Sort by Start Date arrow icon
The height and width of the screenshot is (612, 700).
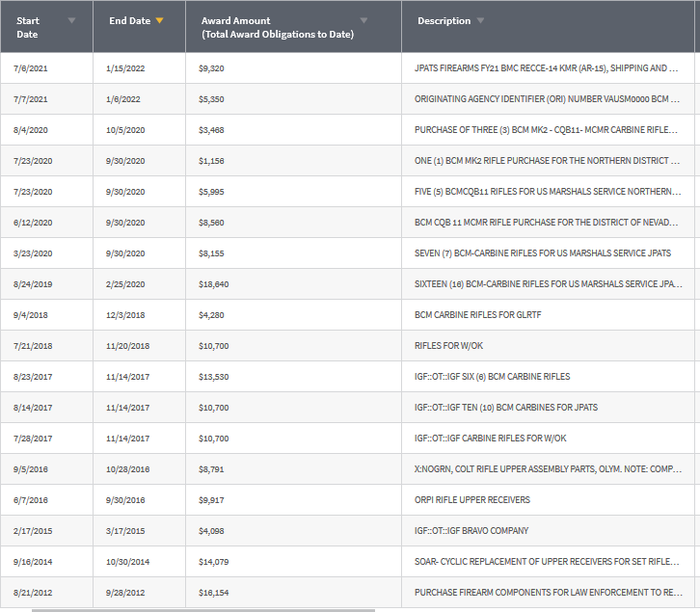pyautogui.click(x=71, y=20)
